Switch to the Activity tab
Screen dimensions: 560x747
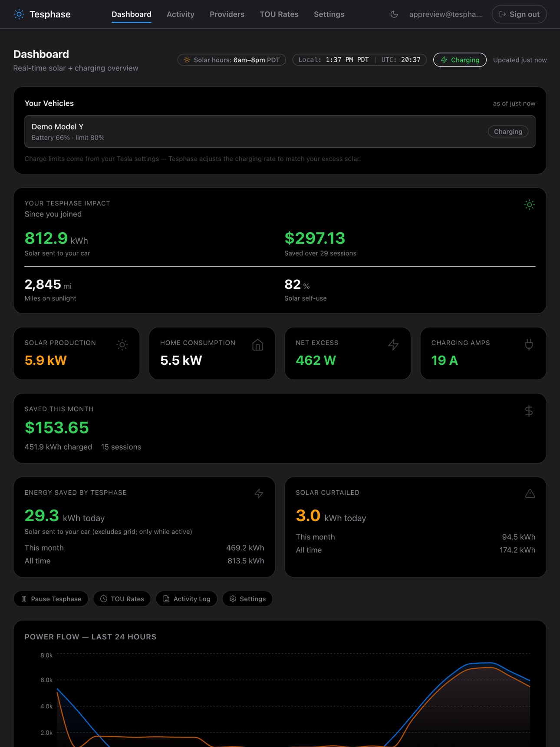click(181, 14)
